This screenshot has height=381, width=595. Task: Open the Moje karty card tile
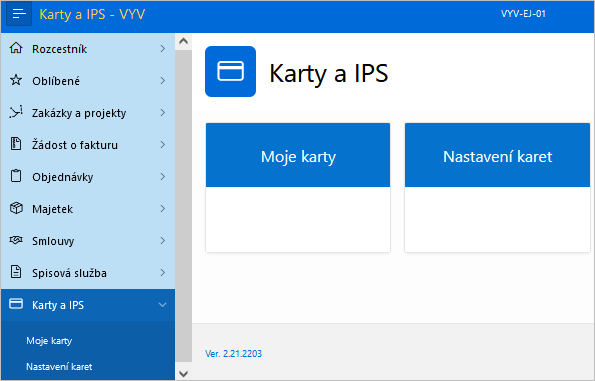298,187
